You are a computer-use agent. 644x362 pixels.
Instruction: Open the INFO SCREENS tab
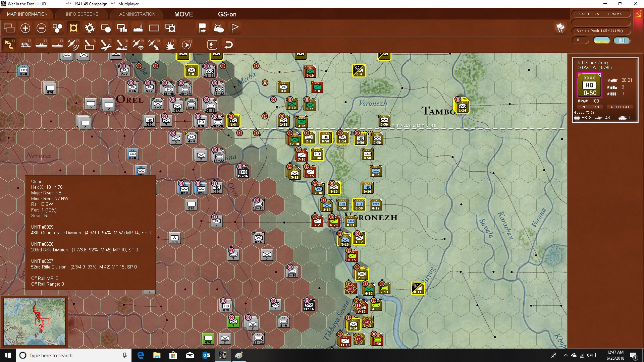click(82, 14)
